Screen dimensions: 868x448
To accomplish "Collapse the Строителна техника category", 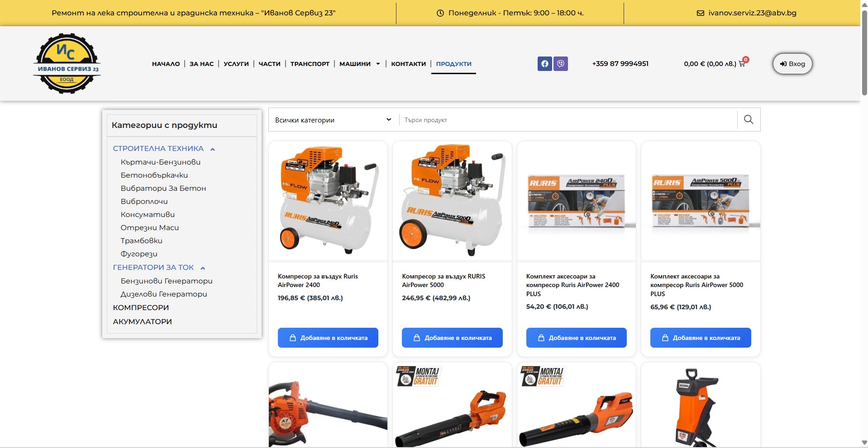I will (x=212, y=149).
